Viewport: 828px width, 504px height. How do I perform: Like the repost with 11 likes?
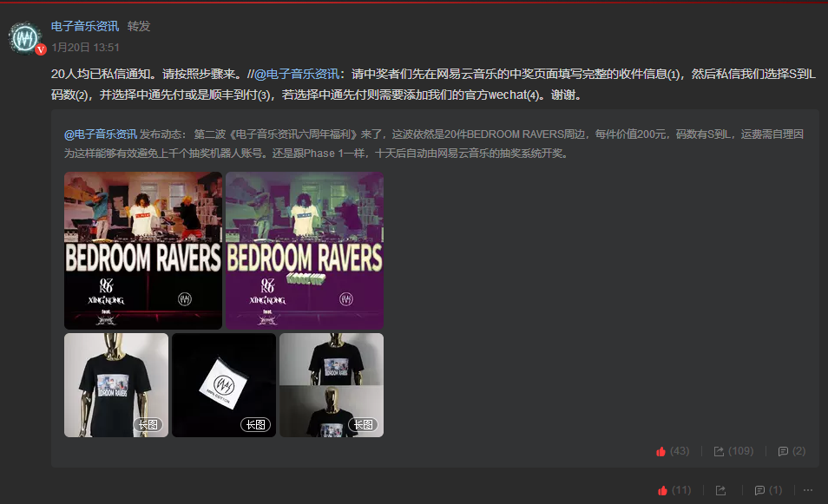(674, 490)
